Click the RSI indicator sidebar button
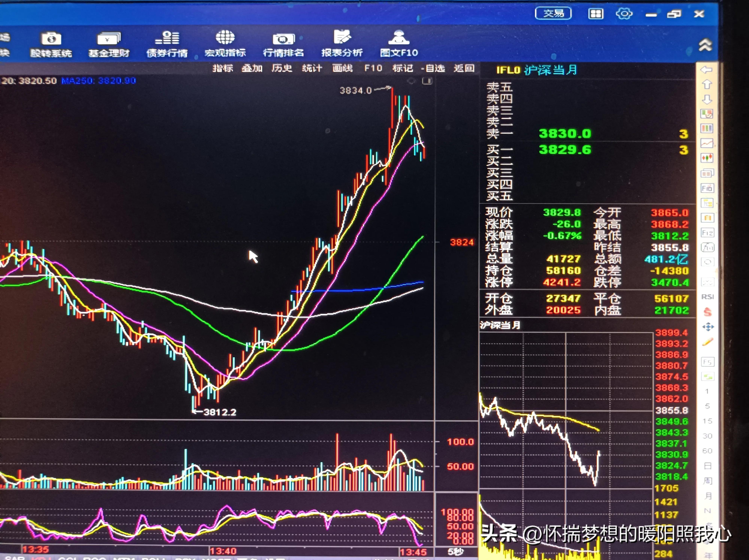The height and width of the screenshot is (560, 749). coord(707,297)
